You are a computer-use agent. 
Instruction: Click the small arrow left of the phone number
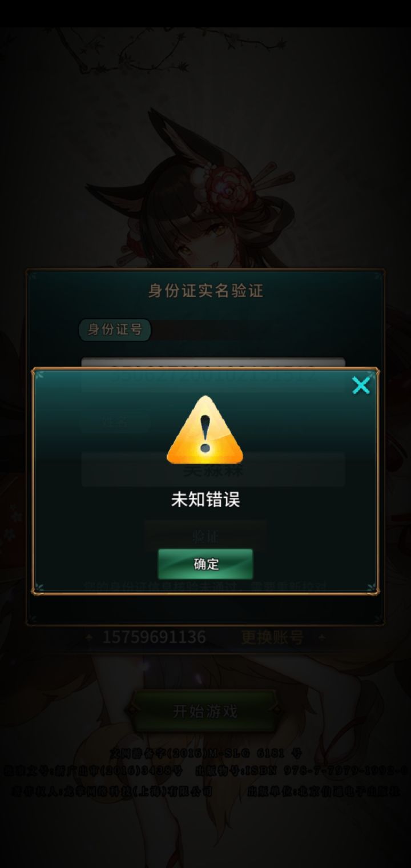click(88, 637)
